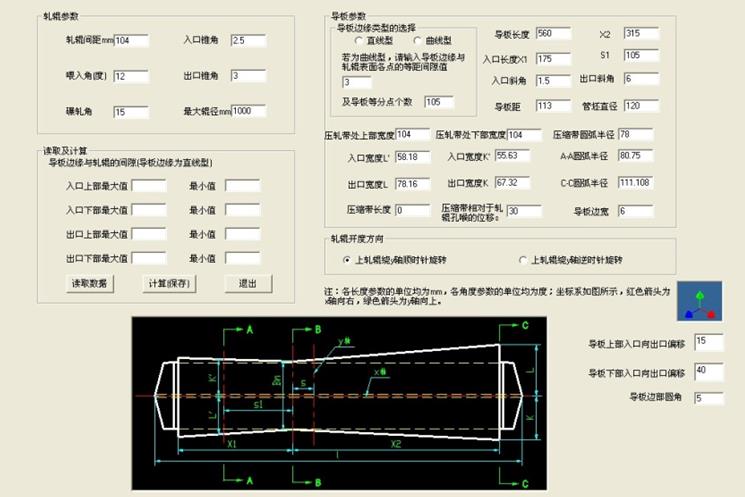This screenshot has width=745, height=497.
Task: Edit the 导板距 field showing 113
Action: click(554, 105)
